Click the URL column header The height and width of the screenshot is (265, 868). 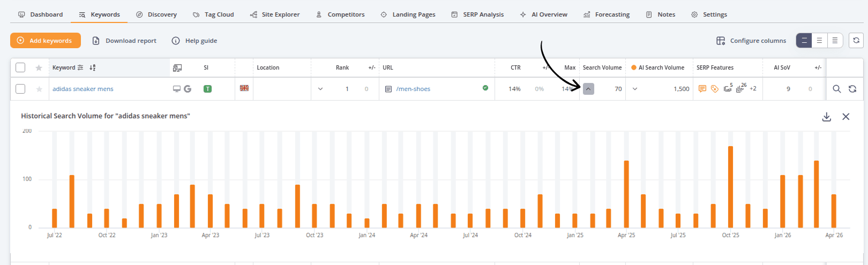pyautogui.click(x=388, y=67)
